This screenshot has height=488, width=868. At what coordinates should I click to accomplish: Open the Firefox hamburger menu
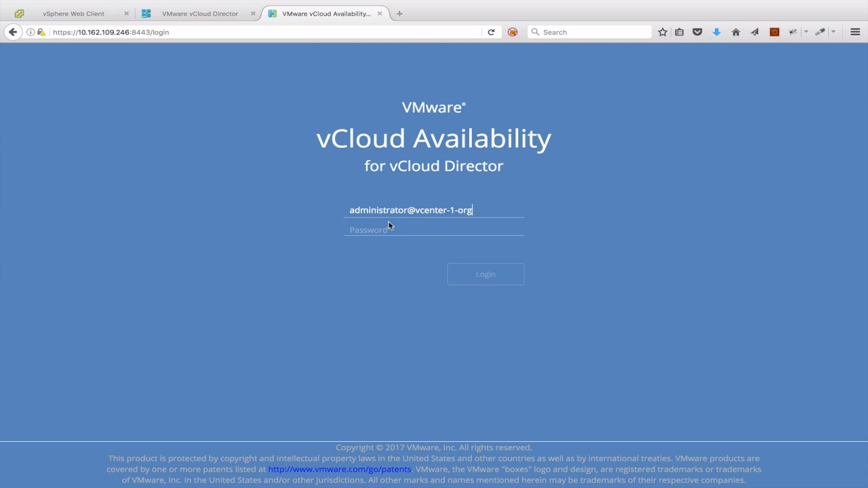click(855, 32)
